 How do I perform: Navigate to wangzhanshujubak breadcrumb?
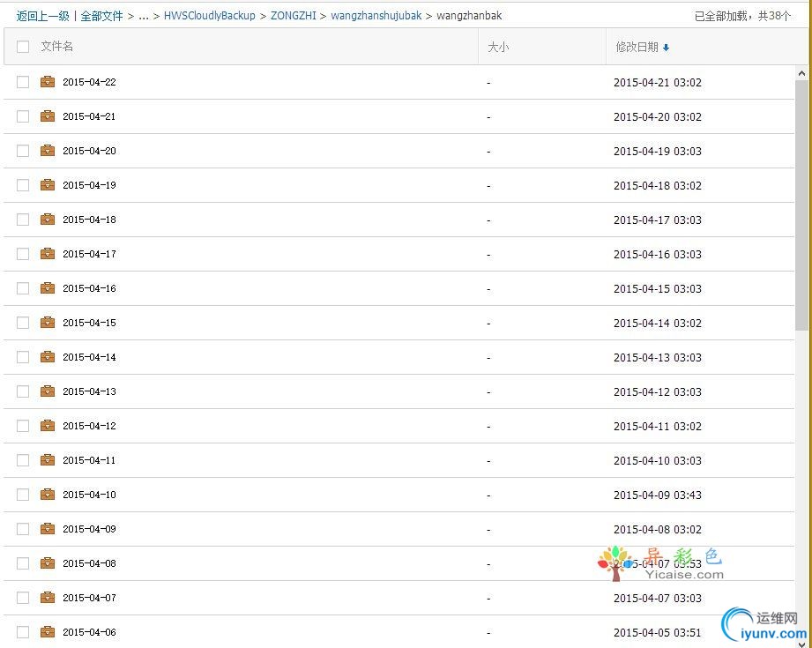[376, 16]
